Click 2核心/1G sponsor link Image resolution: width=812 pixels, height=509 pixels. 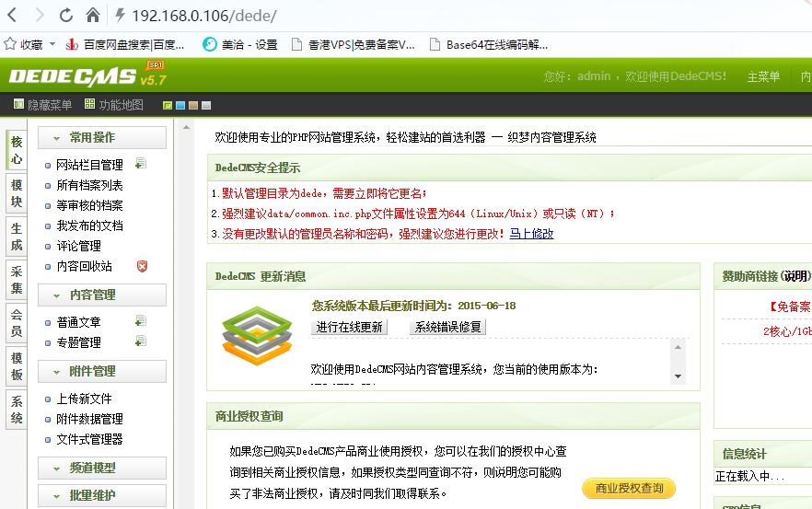tap(787, 331)
